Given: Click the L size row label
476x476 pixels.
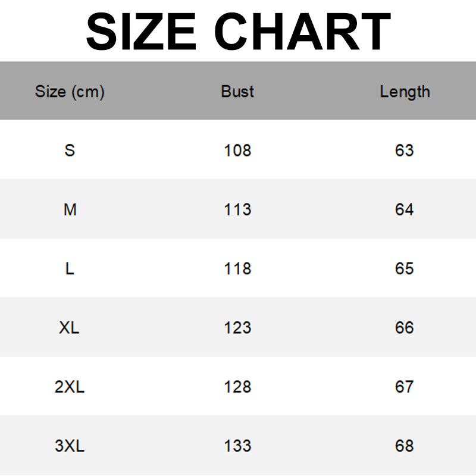Looking at the screenshot, I should tap(70, 268).
